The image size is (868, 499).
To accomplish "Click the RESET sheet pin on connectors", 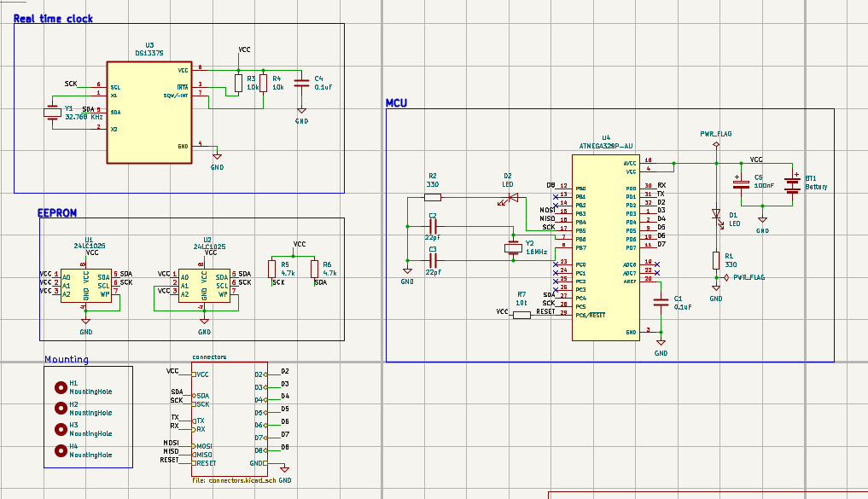I will pyautogui.click(x=204, y=463).
